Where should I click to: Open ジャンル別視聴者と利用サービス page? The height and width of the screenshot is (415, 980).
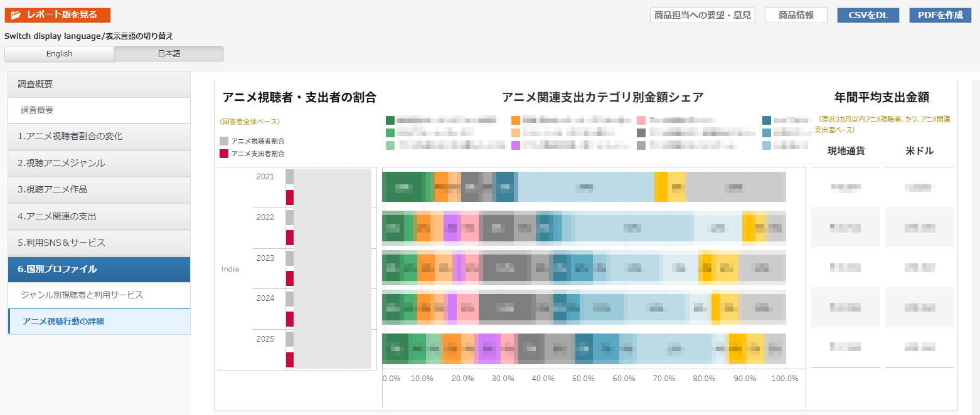click(99, 295)
